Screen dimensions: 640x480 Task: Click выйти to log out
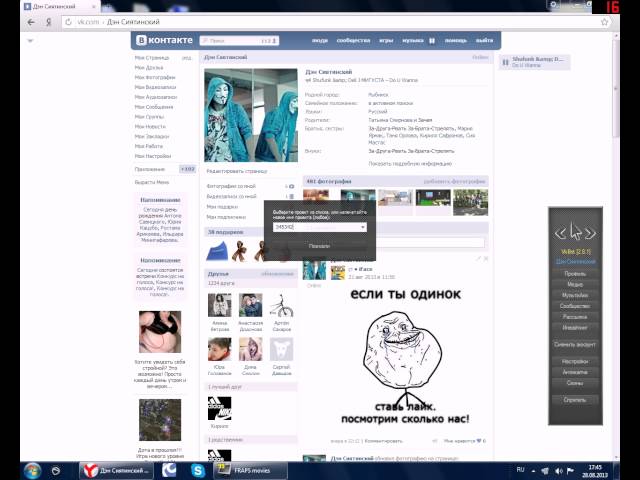tap(484, 41)
